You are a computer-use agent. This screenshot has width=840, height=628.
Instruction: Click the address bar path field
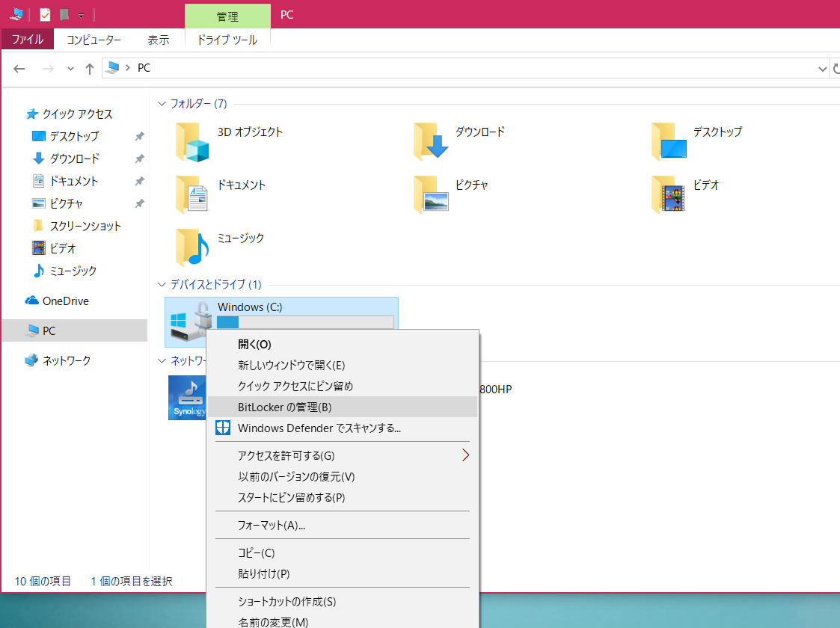465,69
